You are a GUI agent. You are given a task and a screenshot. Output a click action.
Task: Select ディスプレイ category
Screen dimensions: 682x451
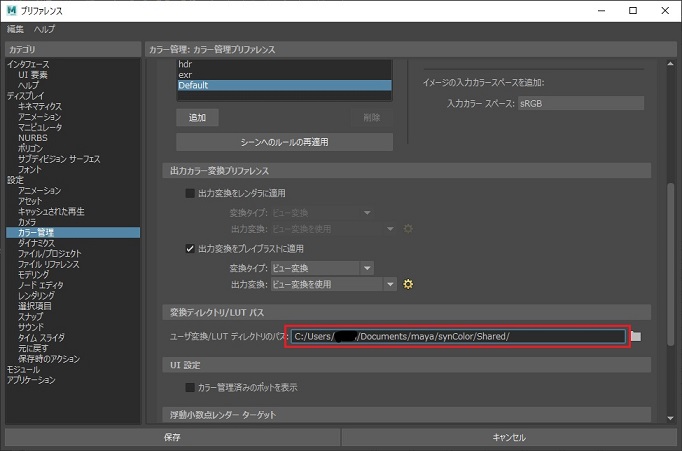pos(26,96)
